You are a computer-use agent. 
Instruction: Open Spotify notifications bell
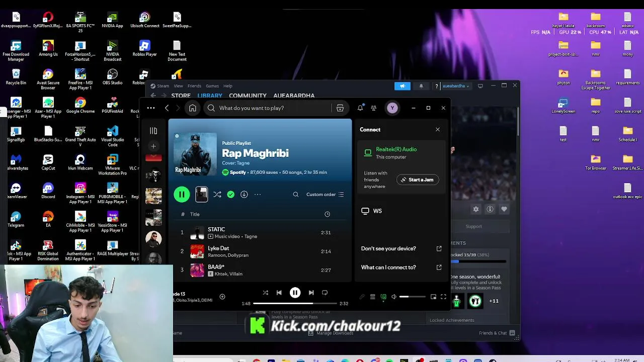[360, 108]
